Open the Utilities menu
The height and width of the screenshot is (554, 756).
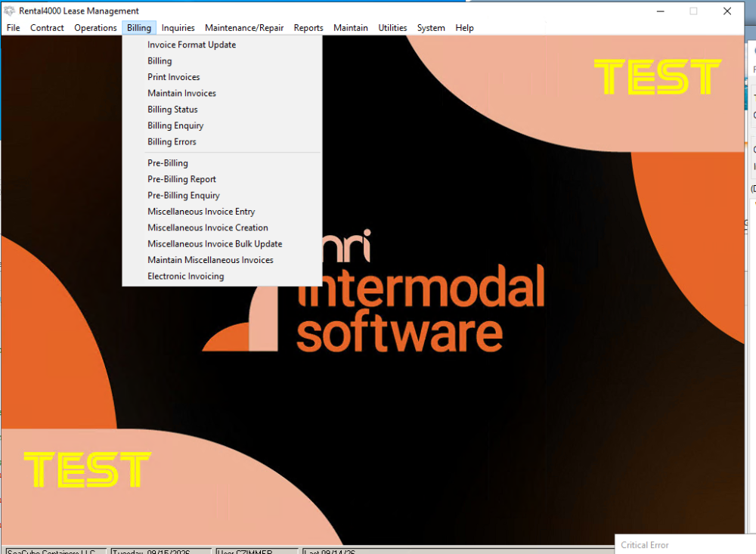[392, 28]
